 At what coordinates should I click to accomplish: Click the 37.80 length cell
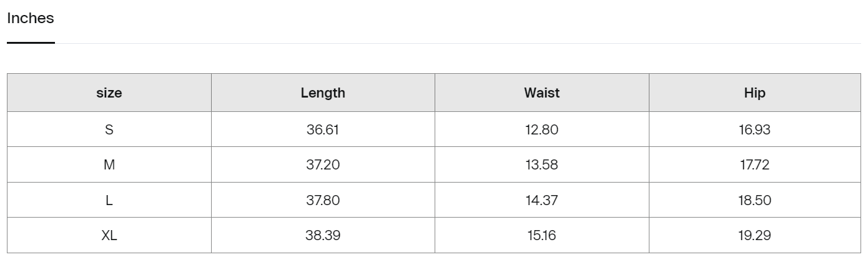click(323, 200)
